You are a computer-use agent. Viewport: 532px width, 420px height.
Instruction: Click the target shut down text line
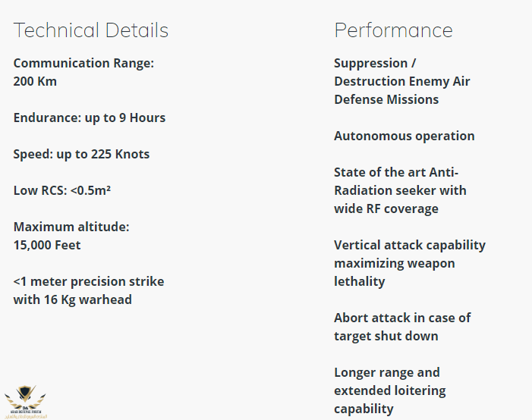point(386,336)
